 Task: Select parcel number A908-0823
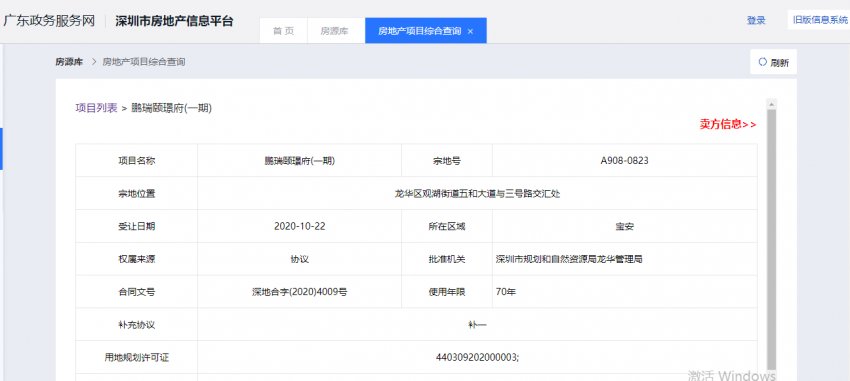point(624,160)
